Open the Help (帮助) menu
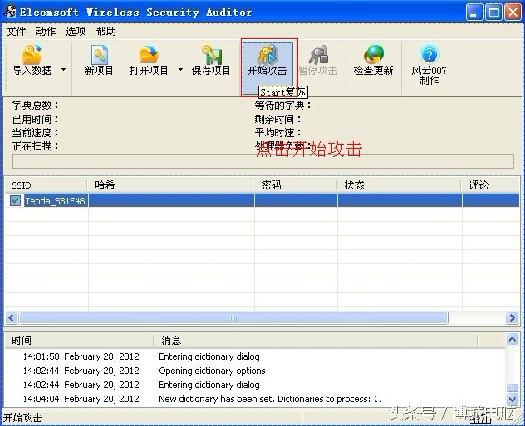The height and width of the screenshot is (426, 525). (106, 31)
